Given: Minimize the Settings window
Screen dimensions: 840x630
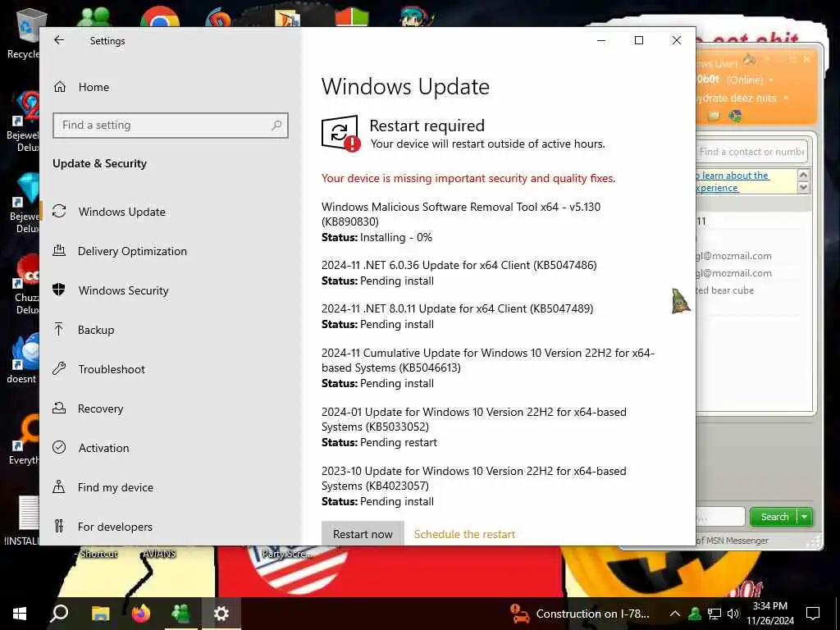Looking at the screenshot, I should [601, 40].
